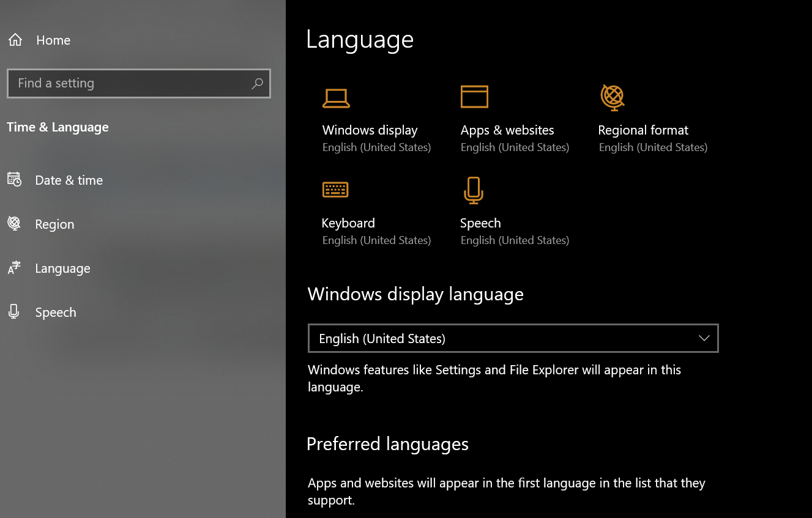Click the Region globe icon in sidebar
The height and width of the screenshot is (518, 812).
(x=14, y=224)
